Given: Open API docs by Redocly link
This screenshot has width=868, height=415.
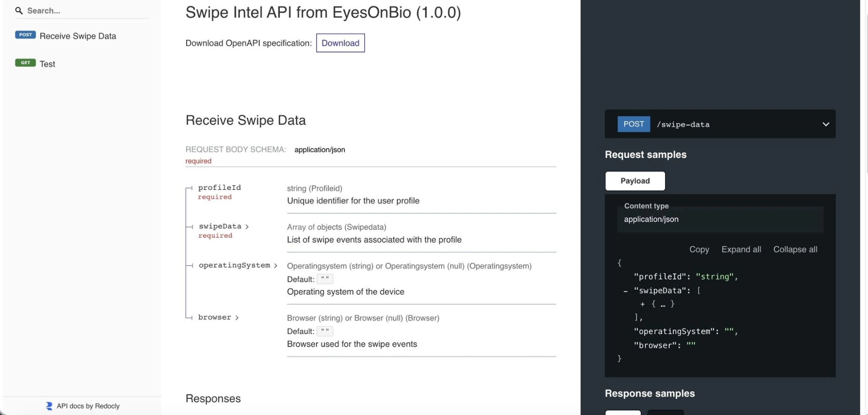Looking at the screenshot, I should pos(88,406).
